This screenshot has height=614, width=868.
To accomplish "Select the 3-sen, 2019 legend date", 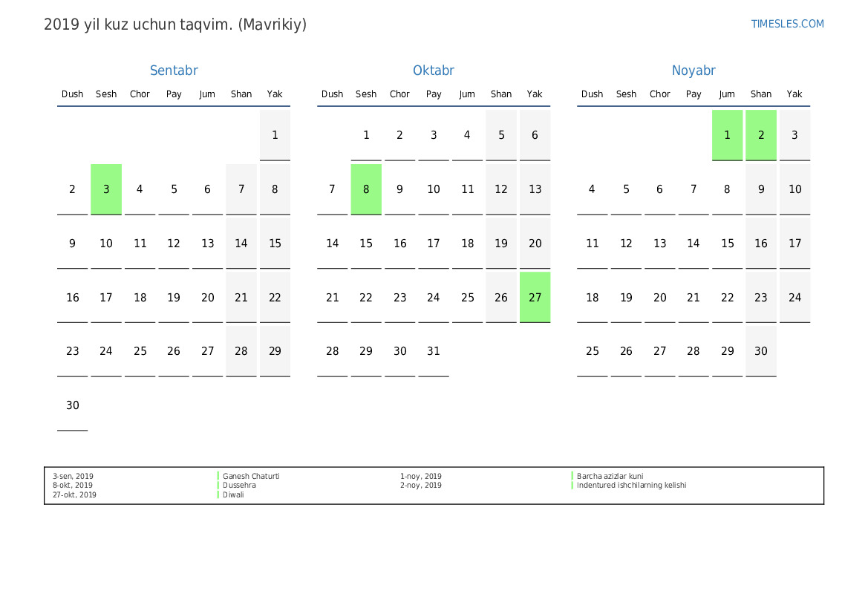I will 73,477.
